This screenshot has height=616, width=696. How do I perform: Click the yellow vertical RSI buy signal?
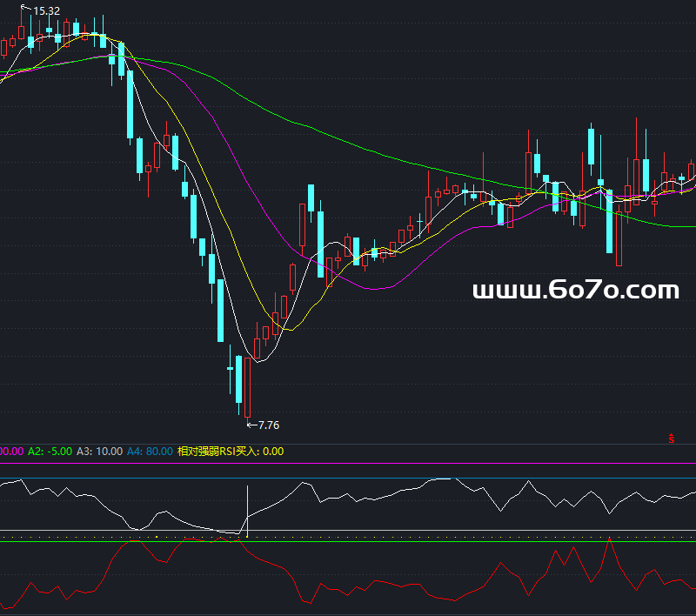[x=248, y=510]
